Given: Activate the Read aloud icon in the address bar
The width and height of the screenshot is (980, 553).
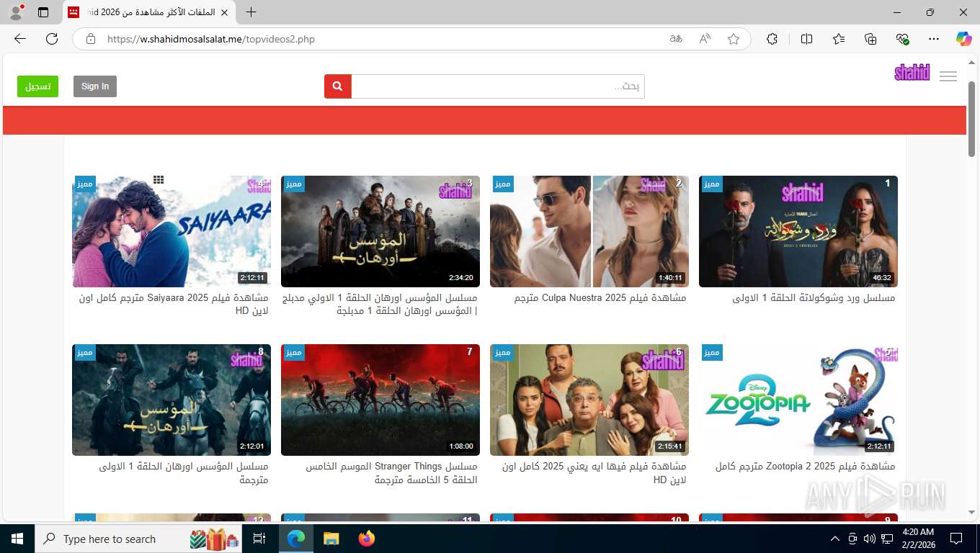Looking at the screenshot, I should click(x=705, y=39).
